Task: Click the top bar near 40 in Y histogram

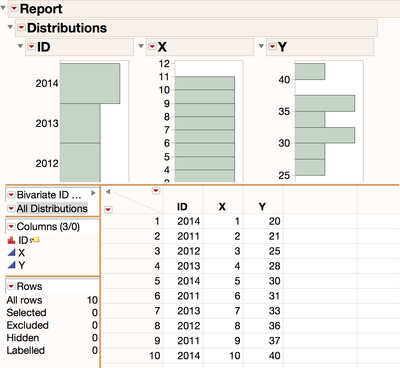Action: pos(310,71)
